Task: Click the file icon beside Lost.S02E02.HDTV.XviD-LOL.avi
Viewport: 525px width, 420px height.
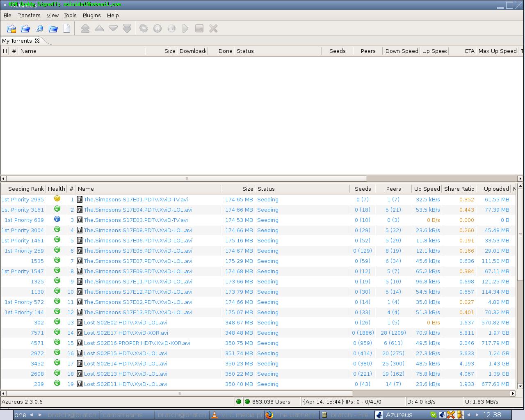Action: pos(80,322)
